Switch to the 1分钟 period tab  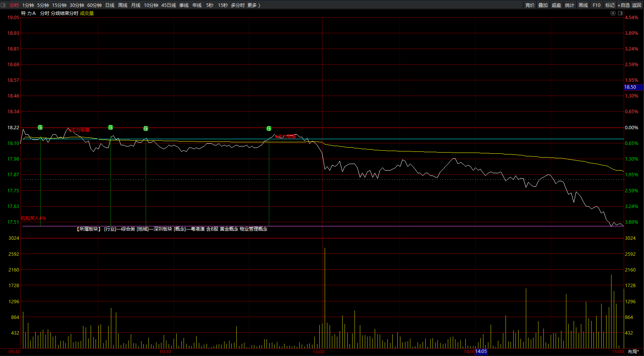pyautogui.click(x=28, y=5)
